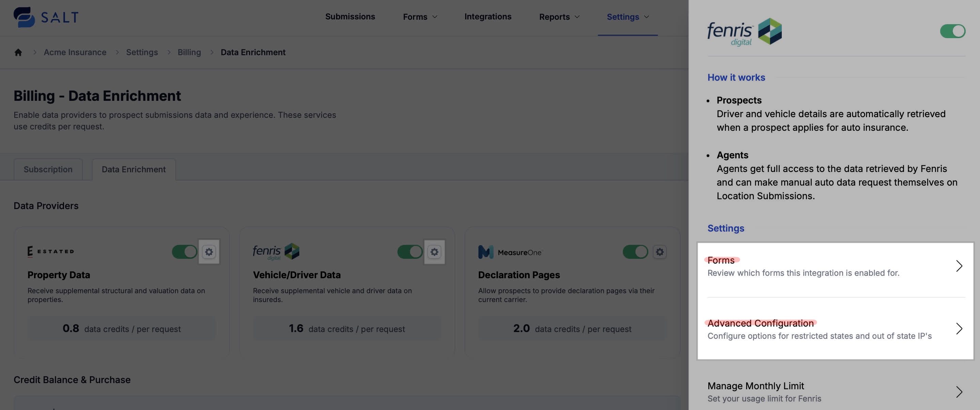The height and width of the screenshot is (410, 980).
Task: Open MeasureOne Declaration Pages gear settings
Action: [659, 251]
